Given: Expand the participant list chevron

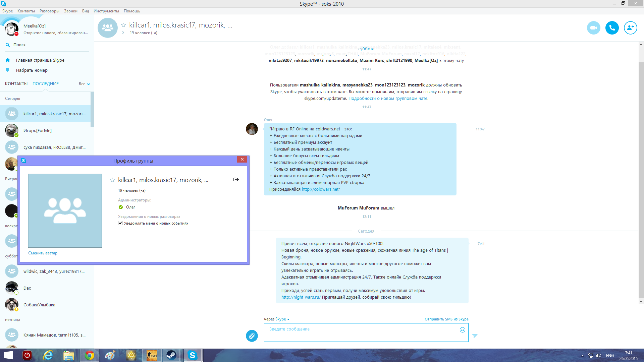Looking at the screenshot, I should (123, 33).
